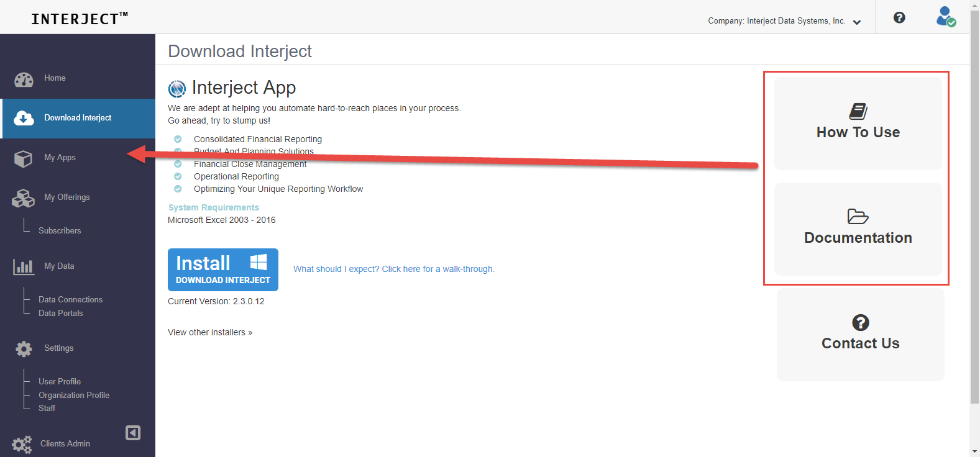Click the Download Interject page title
Viewport: 980px width, 457px height.
click(x=240, y=51)
